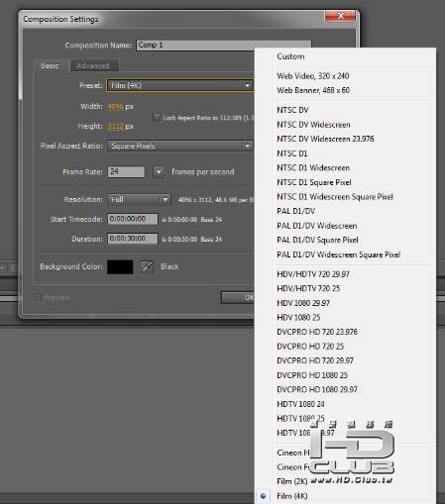Open the frame rate presets arrow
The width and height of the screenshot is (445, 504).
coord(159,172)
